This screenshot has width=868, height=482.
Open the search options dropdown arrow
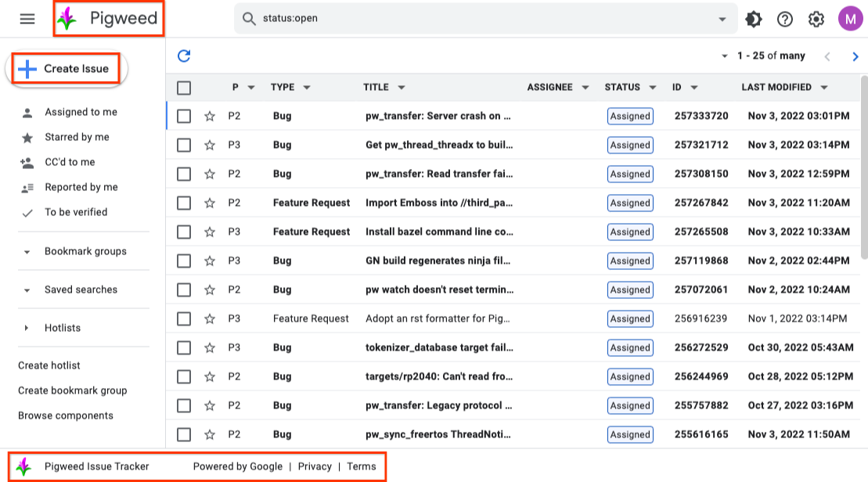(722, 19)
